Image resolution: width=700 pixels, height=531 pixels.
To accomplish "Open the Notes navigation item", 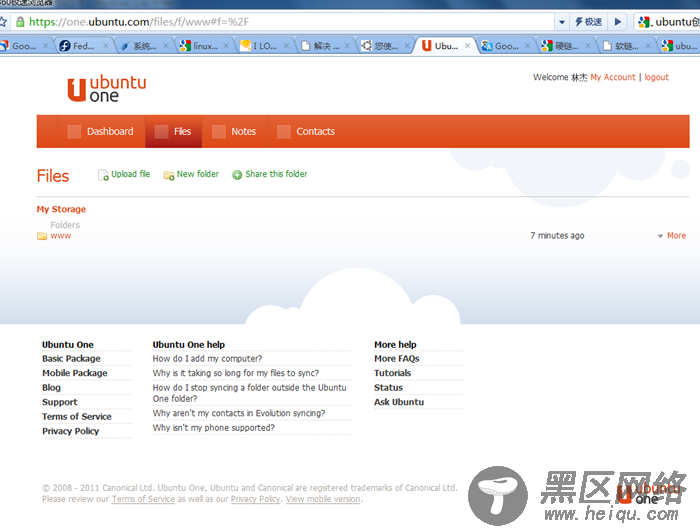I will 234,132.
